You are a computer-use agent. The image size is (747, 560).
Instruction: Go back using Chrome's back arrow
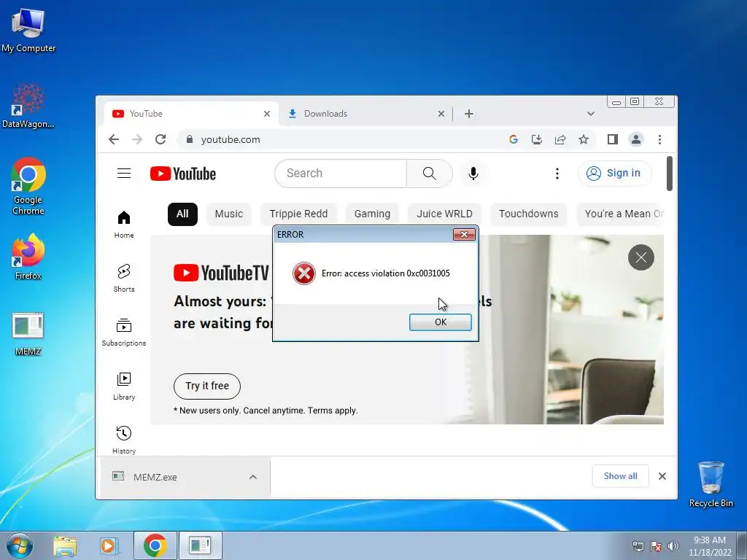[x=113, y=139]
